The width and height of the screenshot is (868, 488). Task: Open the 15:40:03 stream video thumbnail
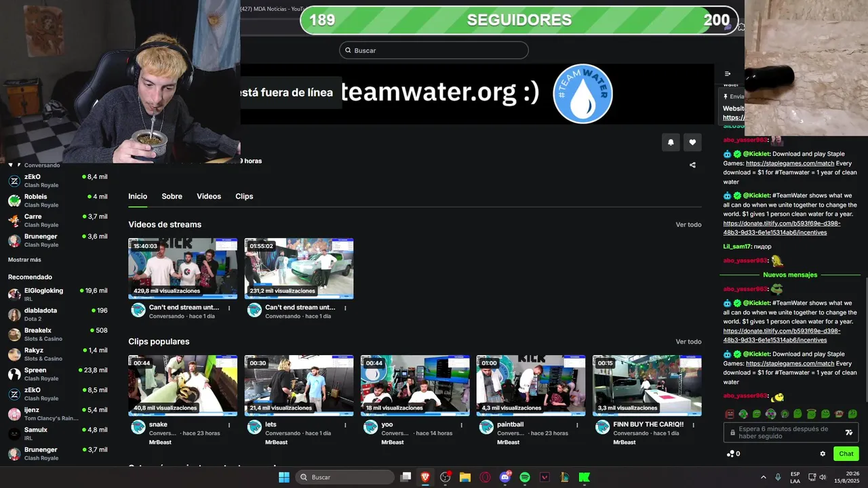183,268
